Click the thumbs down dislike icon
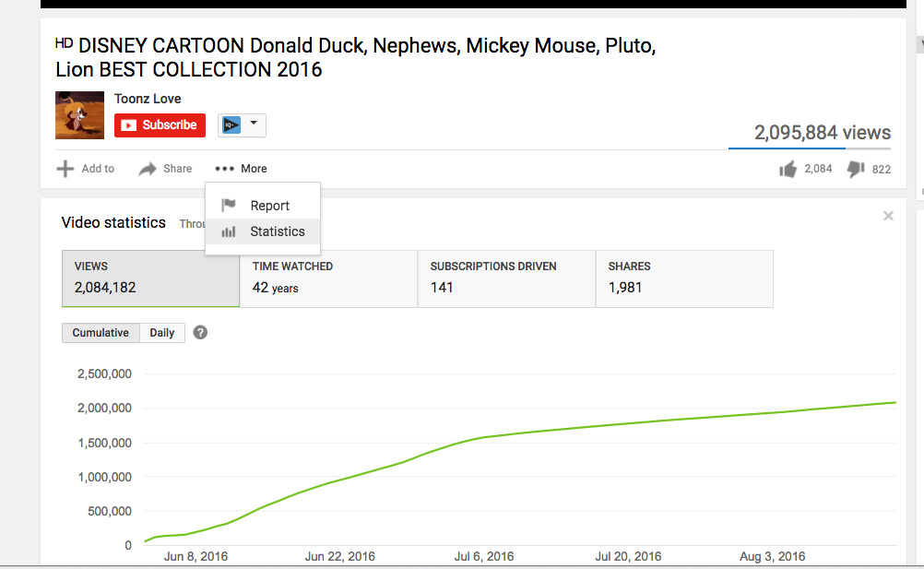The width and height of the screenshot is (924, 569). 856,169
